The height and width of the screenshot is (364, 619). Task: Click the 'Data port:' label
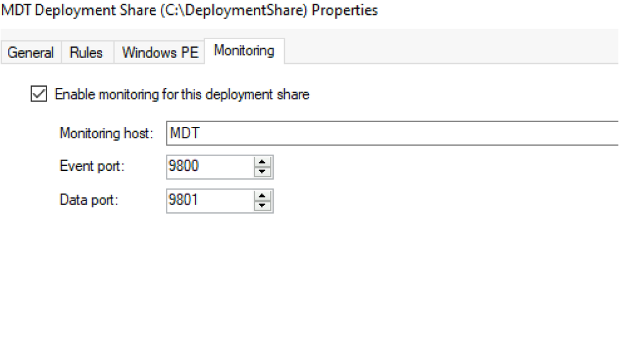click(89, 201)
